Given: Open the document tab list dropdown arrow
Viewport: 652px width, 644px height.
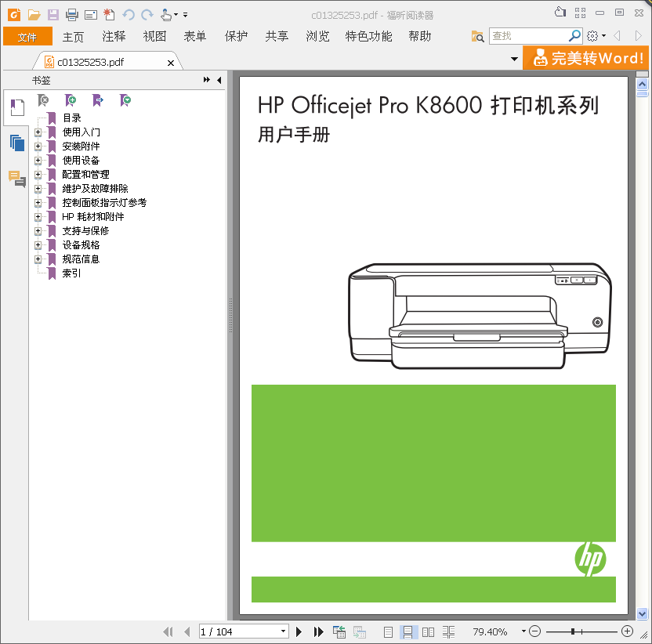Looking at the screenshot, I should 514,59.
